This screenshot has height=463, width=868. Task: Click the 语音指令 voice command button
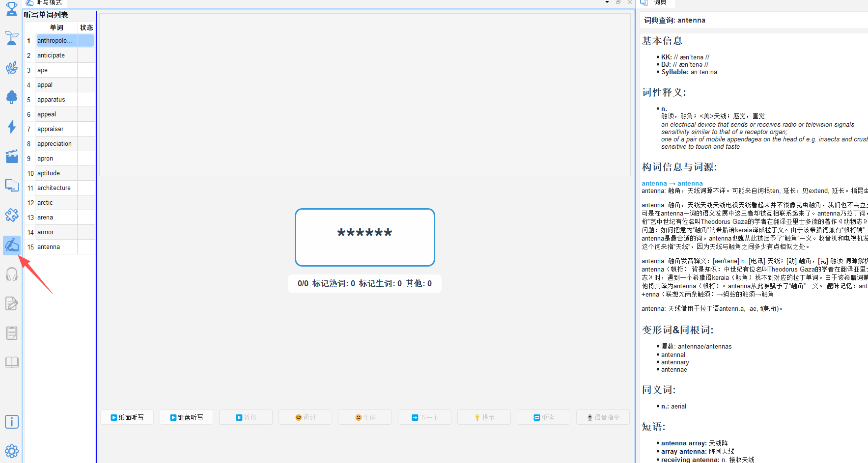[603, 417]
